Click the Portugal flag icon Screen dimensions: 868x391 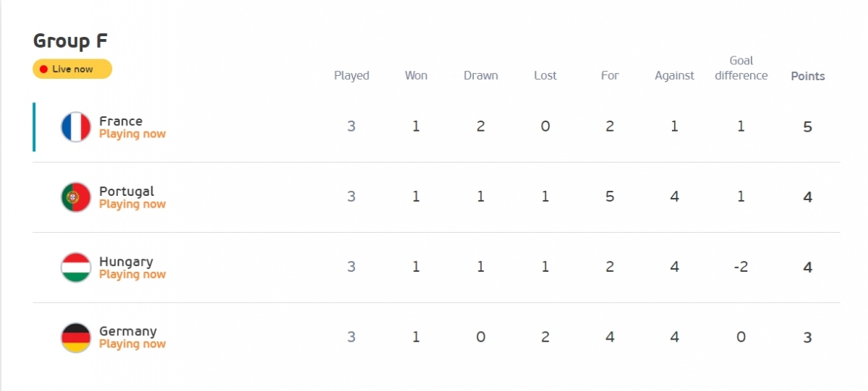click(x=76, y=197)
